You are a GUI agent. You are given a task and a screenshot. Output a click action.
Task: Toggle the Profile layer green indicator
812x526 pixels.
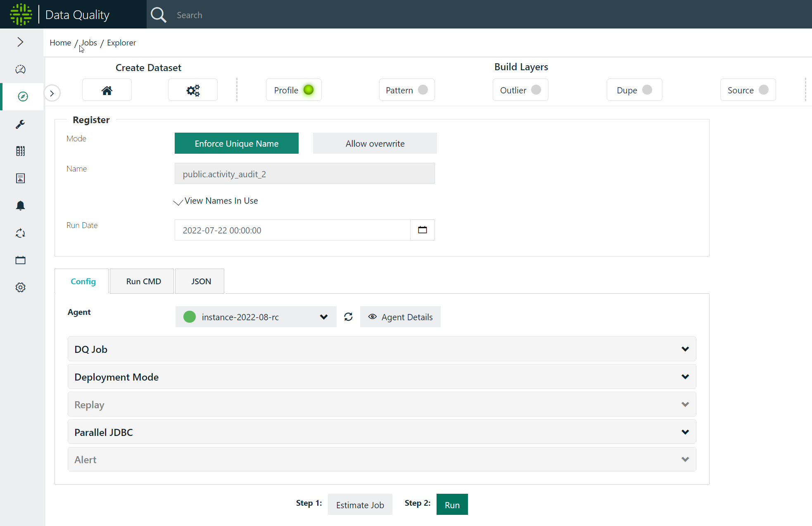(x=309, y=90)
